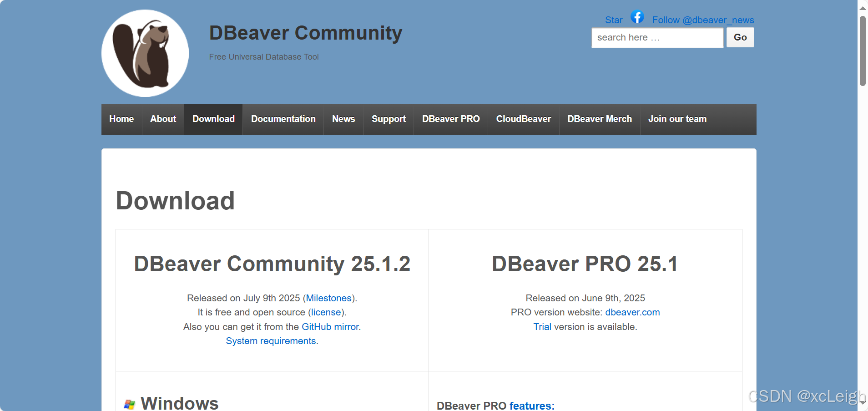Image resolution: width=868 pixels, height=411 pixels.
Task: Click the 'Released on June 9th, 2025' text
Action: click(585, 298)
